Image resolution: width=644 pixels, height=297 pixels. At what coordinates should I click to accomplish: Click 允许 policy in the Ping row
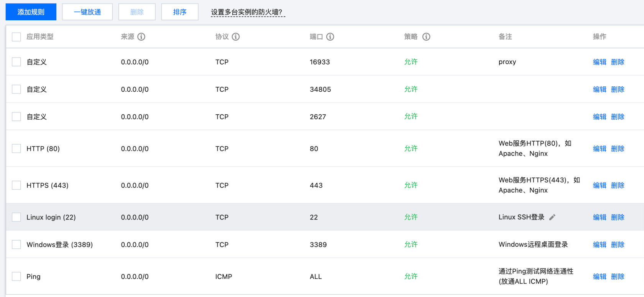[x=411, y=276]
